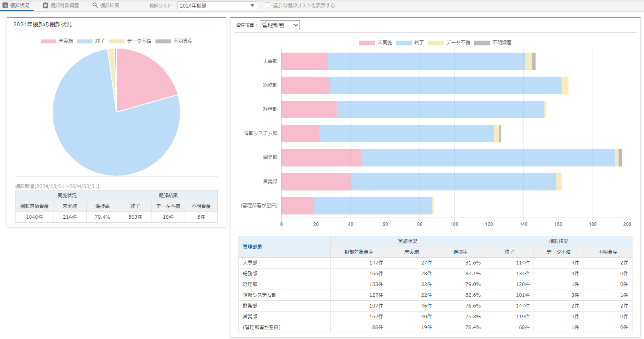Click the pink 未実施 pie slice
The image size is (644, 339).
(x=142, y=80)
